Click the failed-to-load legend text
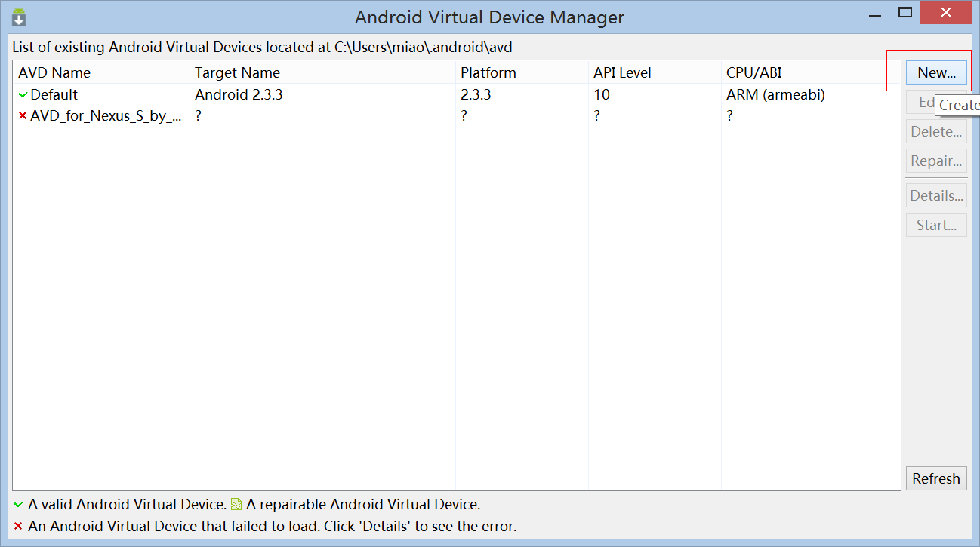The image size is (980, 547). [273, 527]
